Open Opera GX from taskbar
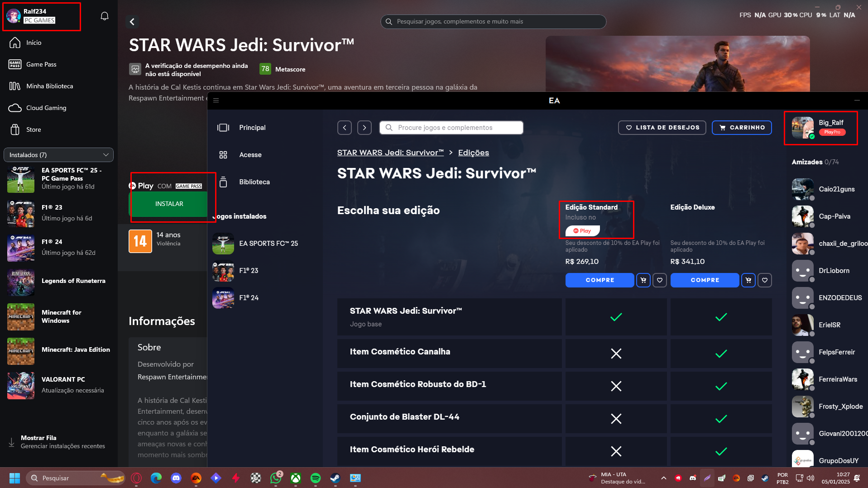This screenshot has width=868, height=488. tap(136, 478)
